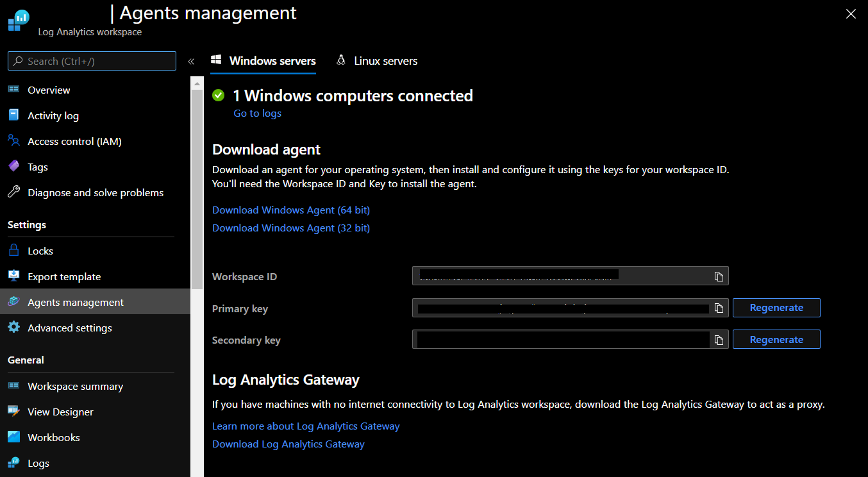
Task: Click the Linux penguin icon
Action: coord(341,60)
